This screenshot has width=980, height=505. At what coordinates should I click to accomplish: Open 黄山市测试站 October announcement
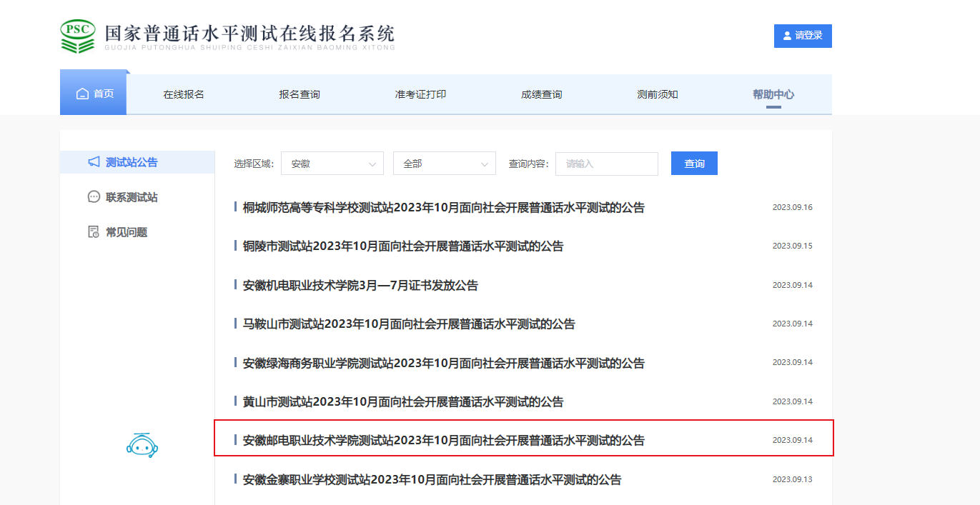point(403,402)
